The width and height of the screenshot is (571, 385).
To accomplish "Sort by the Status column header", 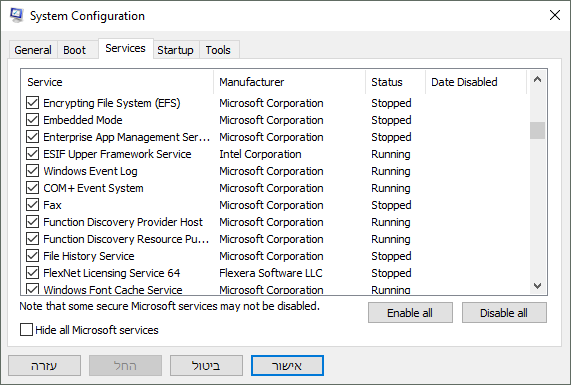I will (x=395, y=82).
